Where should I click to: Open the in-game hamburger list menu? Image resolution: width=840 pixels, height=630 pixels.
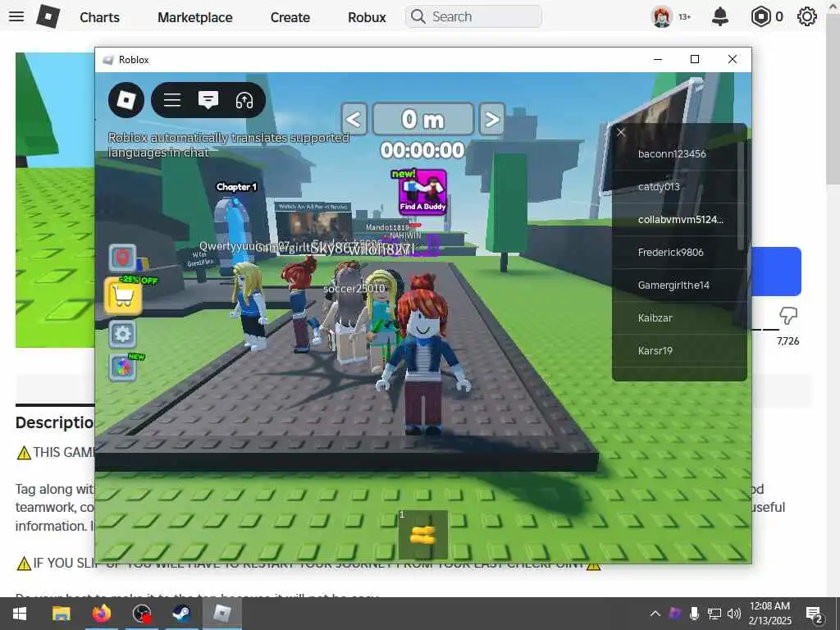coord(172,99)
